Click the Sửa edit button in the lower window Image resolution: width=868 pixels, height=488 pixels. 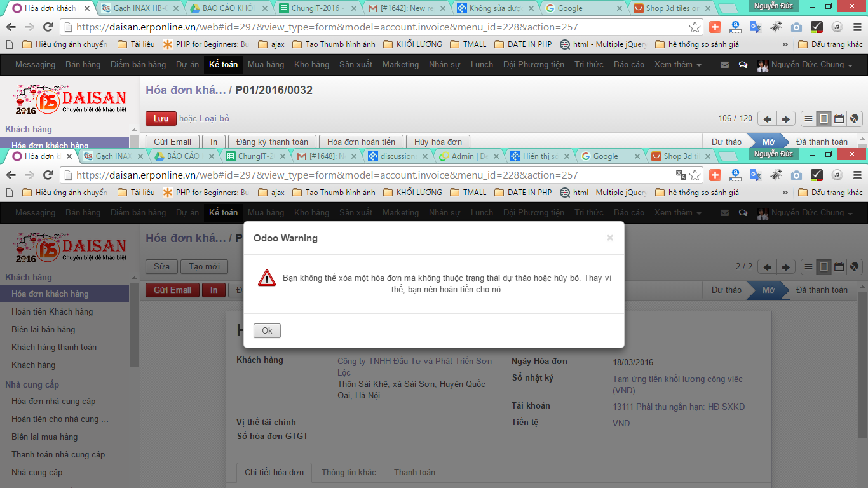pos(161,267)
